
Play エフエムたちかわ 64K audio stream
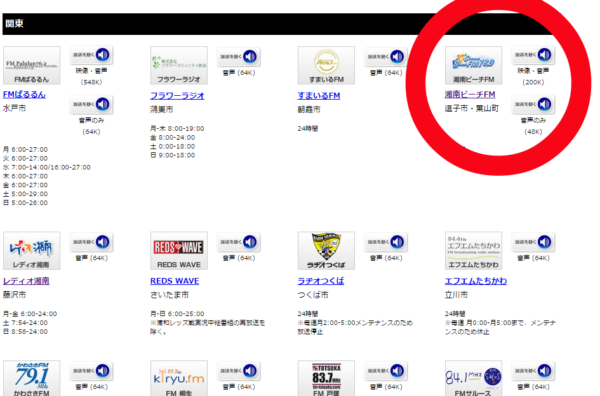(x=533, y=242)
